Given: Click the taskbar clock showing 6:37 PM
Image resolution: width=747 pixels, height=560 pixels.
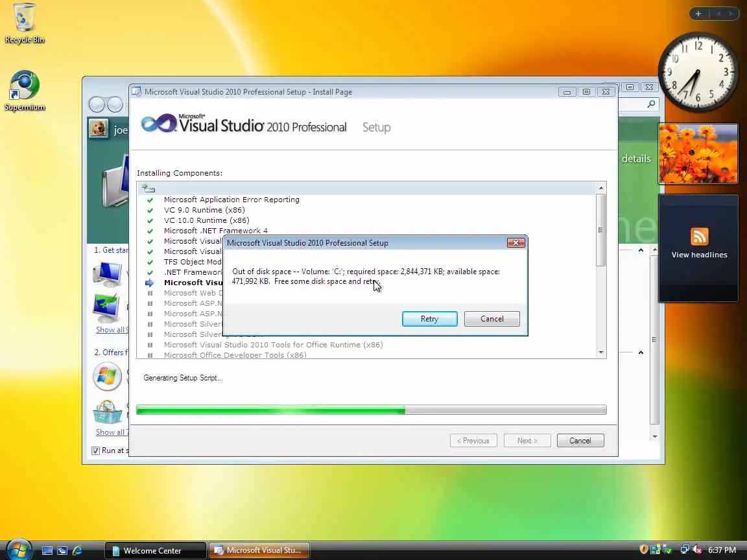Looking at the screenshot, I should (x=722, y=550).
